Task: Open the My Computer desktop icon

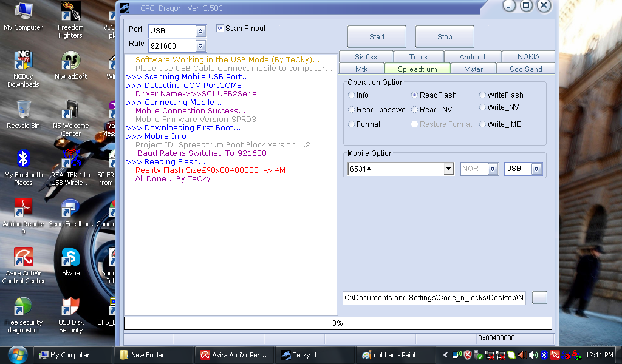Action: coord(23,17)
